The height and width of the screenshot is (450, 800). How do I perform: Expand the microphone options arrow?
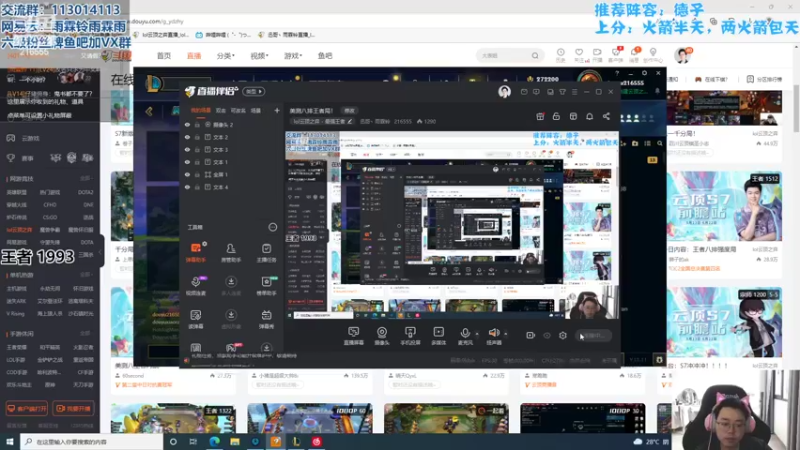[477, 334]
